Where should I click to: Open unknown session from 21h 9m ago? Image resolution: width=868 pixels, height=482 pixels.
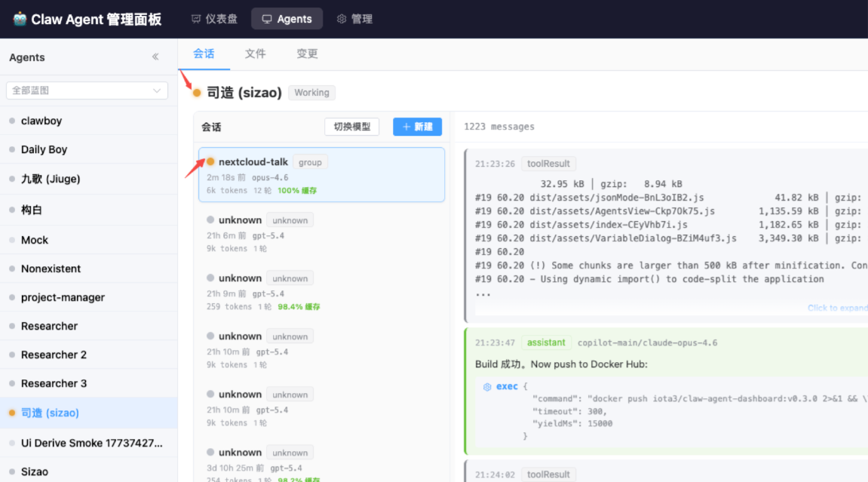[x=321, y=292]
